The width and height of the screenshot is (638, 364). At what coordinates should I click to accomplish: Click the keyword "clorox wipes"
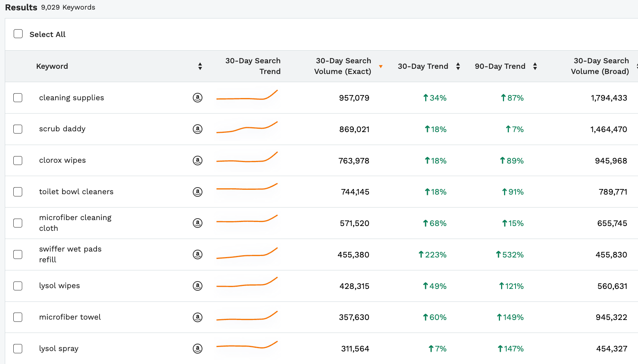pos(62,160)
